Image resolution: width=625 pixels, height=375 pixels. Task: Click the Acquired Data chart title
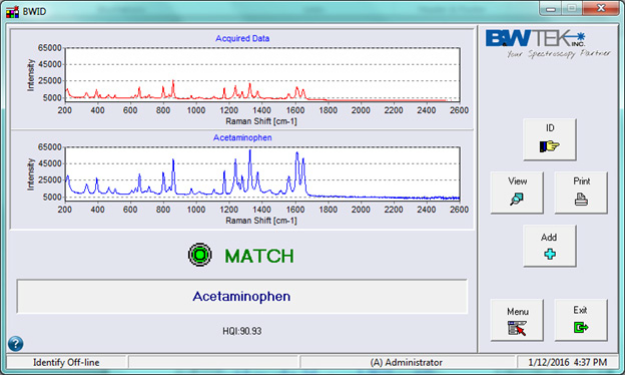pos(242,38)
